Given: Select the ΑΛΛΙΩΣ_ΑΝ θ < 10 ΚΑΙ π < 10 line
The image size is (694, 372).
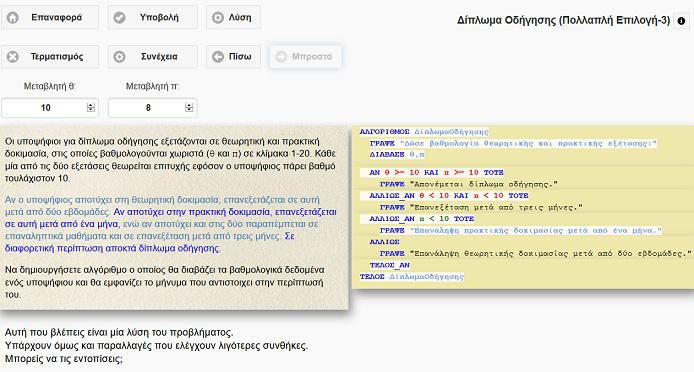Looking at the screenshot, I should [x=449, y=195].
